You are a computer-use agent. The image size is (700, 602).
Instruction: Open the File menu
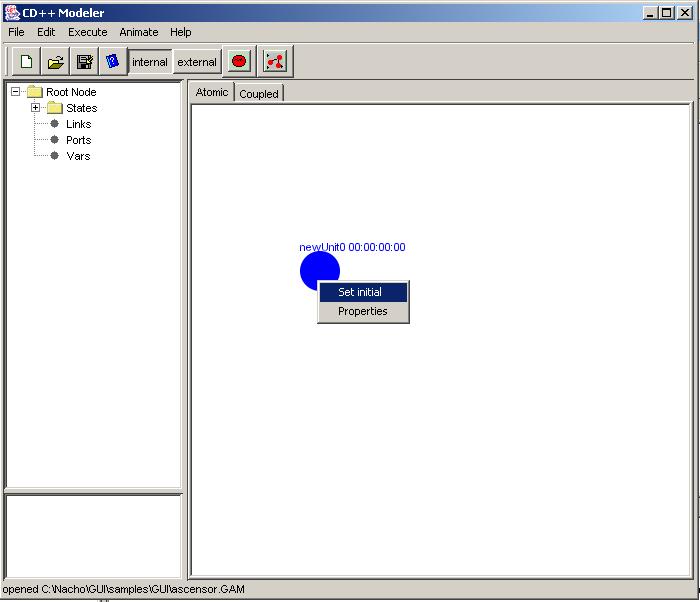click(16, 32)
